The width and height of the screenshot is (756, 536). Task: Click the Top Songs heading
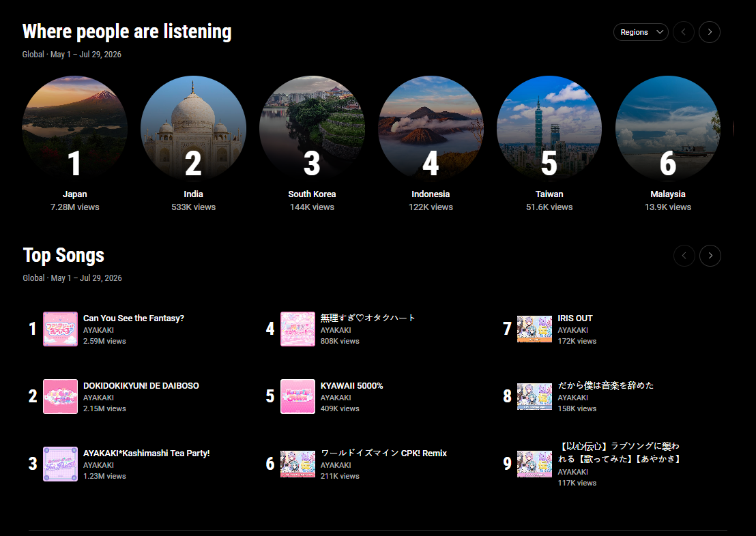(x=63, y=256)
